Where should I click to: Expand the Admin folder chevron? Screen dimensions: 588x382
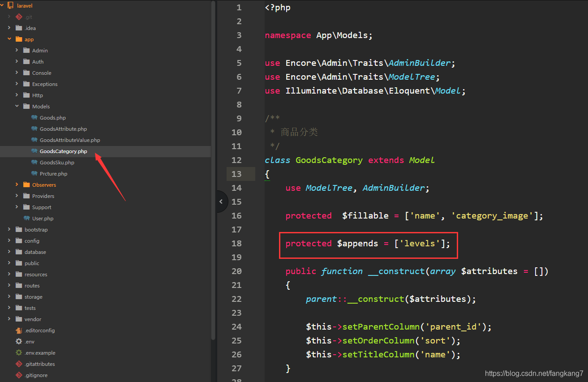point(17,51)
